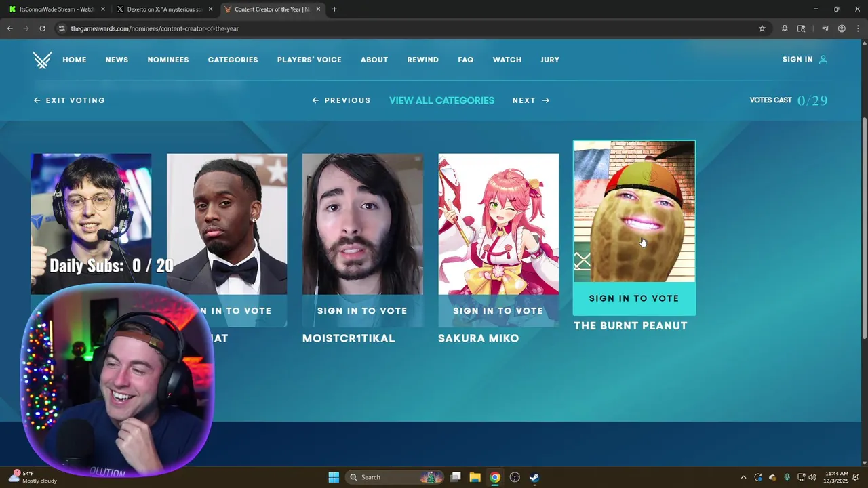Click Sign In to Vote for Sakura Miko
The width and height of the screenshot is (868, 488).
click(498, 311)
